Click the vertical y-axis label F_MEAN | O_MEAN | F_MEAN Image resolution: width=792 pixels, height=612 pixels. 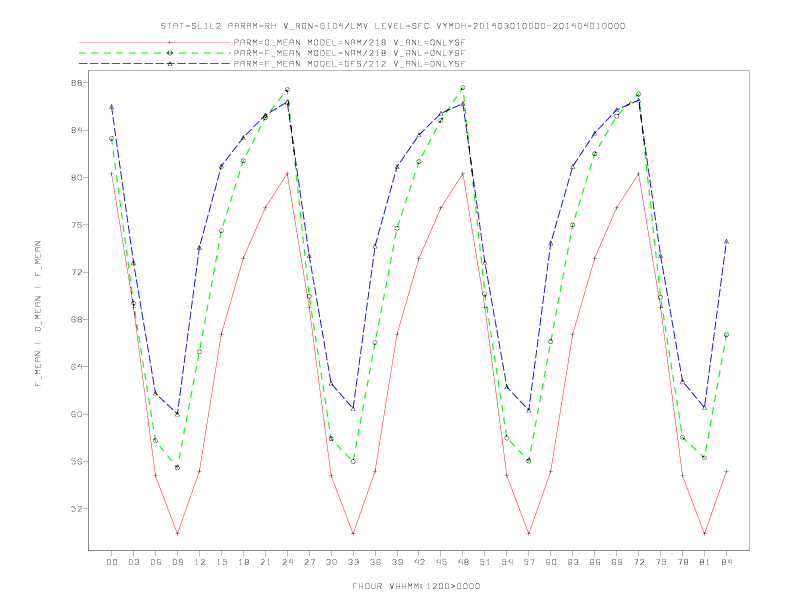[x=38, y=314]
